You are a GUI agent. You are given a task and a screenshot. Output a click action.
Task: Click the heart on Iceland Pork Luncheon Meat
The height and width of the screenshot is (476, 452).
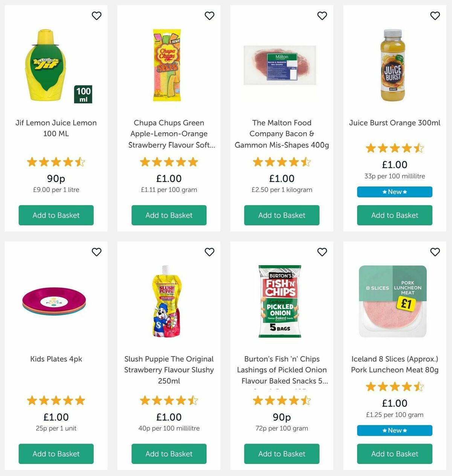[x=435, y=252]
